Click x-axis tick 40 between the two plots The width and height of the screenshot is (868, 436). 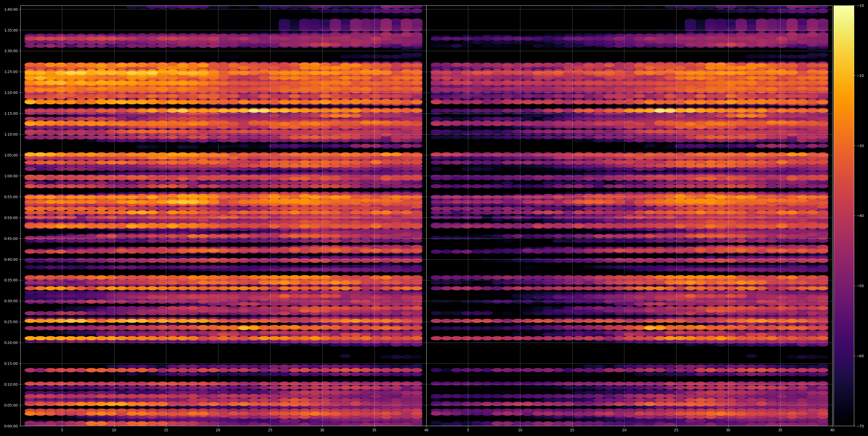point(426,430)
